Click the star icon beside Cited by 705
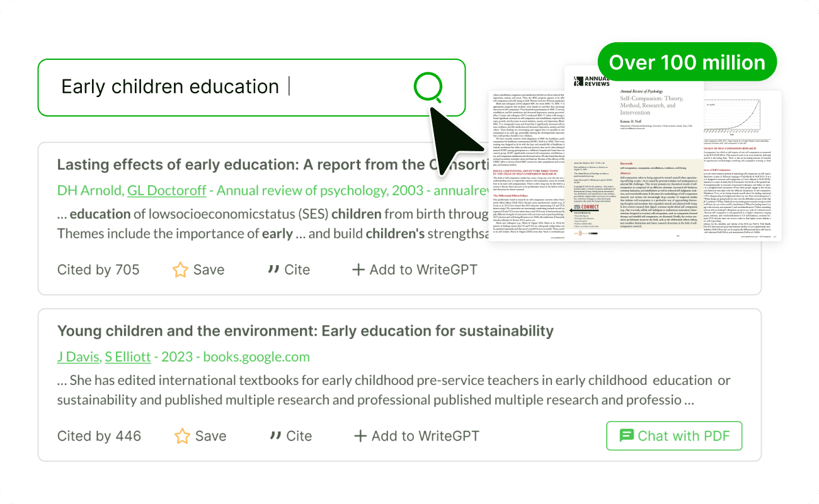The height and width of the screenshot is (504, 819). click(x=180, y=270)
